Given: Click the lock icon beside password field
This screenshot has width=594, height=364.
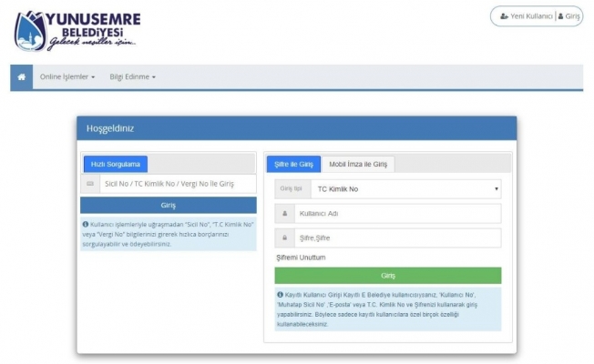Looking at the screenshot, I should coord(285,238).
